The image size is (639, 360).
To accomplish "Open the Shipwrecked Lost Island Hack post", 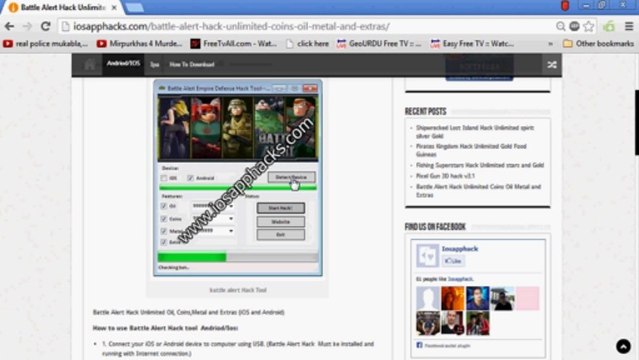I will click(475, 132).
